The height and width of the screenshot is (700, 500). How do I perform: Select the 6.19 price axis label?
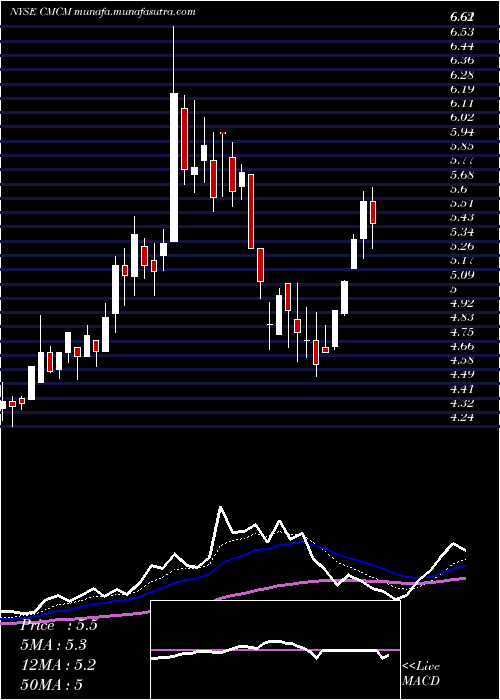click(462, 89)
